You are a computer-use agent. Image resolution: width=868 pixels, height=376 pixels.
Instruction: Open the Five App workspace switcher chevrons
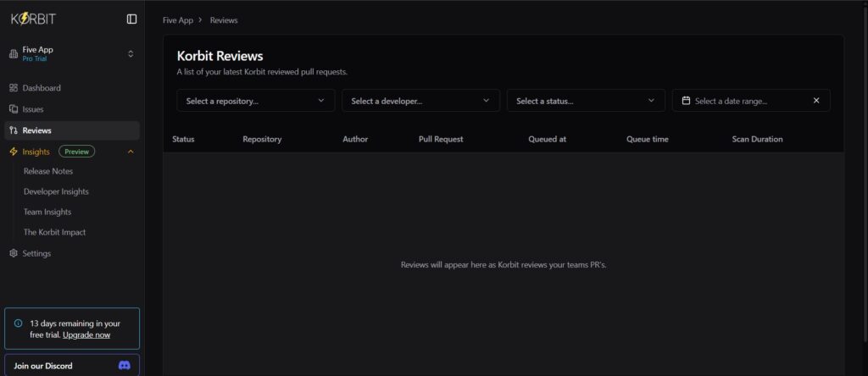coord(131,53)
